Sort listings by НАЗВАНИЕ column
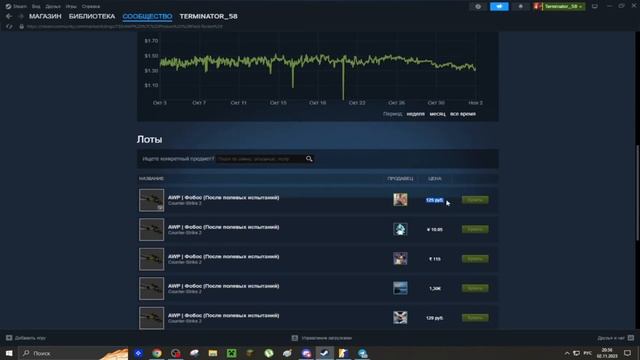This screenshot has width=640, height=360. 151,178
